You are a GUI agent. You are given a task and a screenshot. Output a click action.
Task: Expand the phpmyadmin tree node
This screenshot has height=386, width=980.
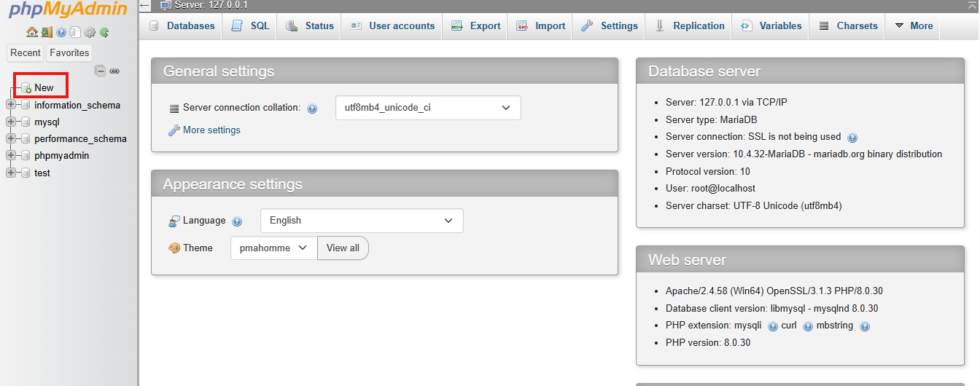pos(10,155)
